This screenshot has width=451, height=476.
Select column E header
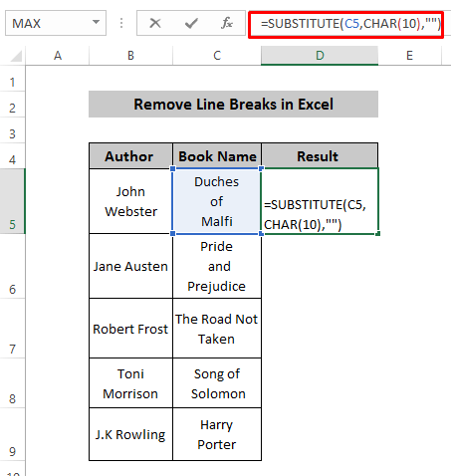point(409,56)
